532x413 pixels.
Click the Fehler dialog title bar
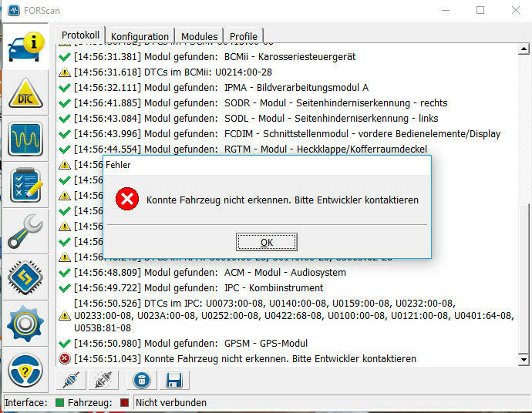coord(267,165)
